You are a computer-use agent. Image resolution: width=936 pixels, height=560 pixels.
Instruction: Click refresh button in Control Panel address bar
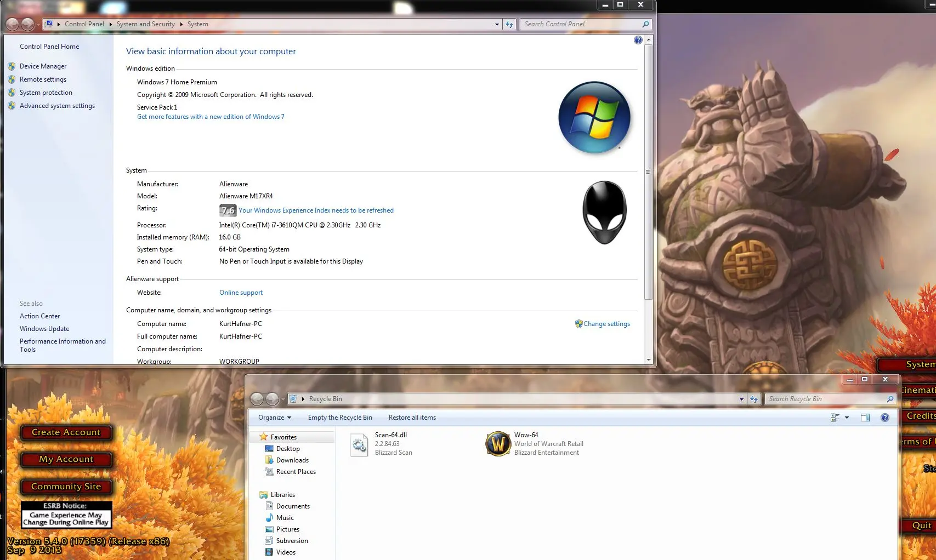pos(509,24)
